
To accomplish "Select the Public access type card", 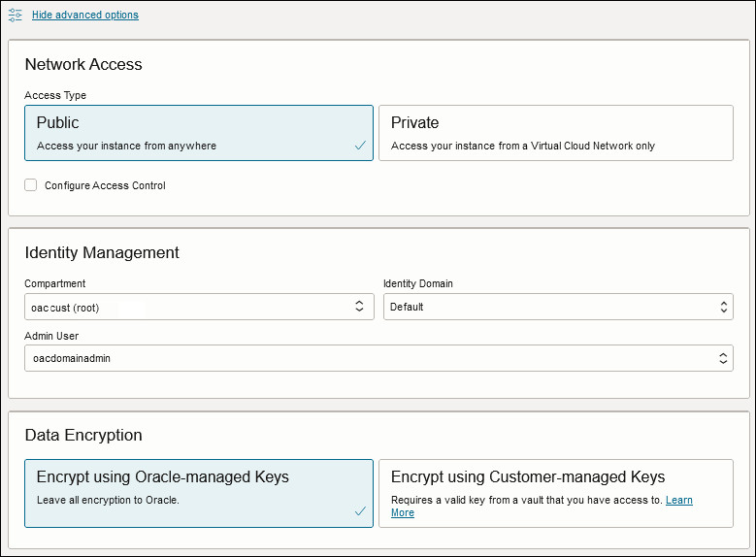I will pos(198,132).
